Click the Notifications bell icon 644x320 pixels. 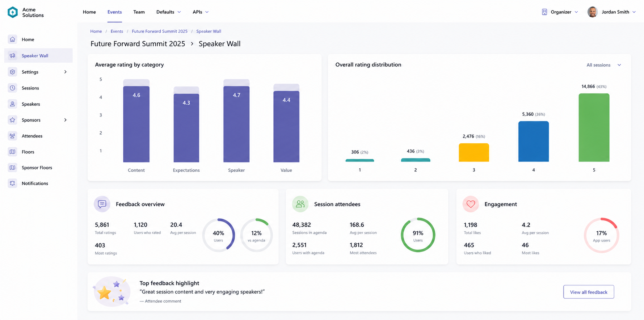pyautogui.click(x=13, y=183)
